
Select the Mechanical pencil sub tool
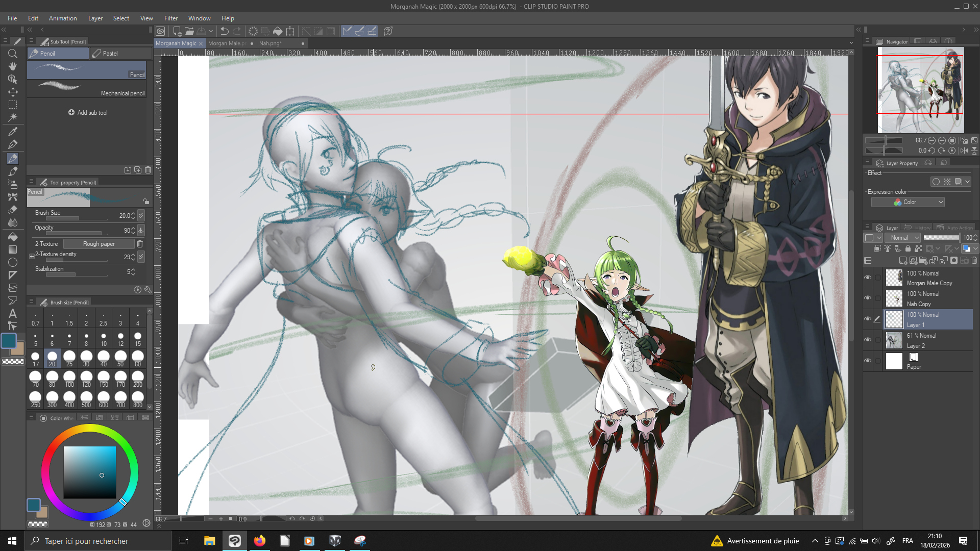[87, 89]
